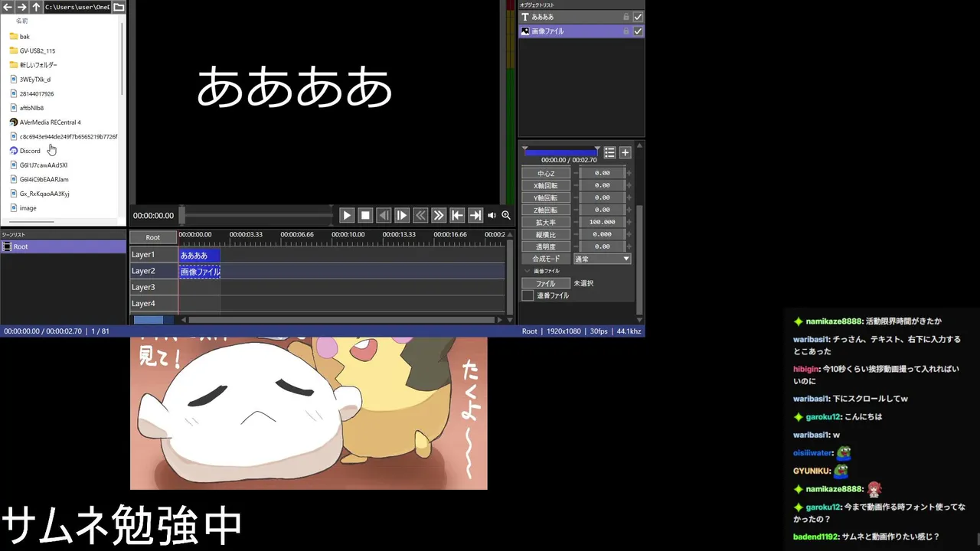
Task: Click the Z軸回転 parameter button
Action: pyautogui.click(x=546, y=210)
